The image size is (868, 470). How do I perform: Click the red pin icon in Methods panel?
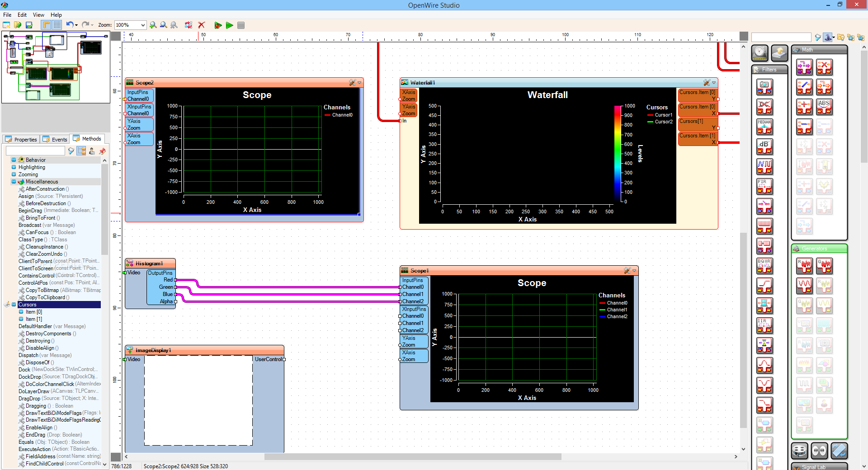[103, 151]
